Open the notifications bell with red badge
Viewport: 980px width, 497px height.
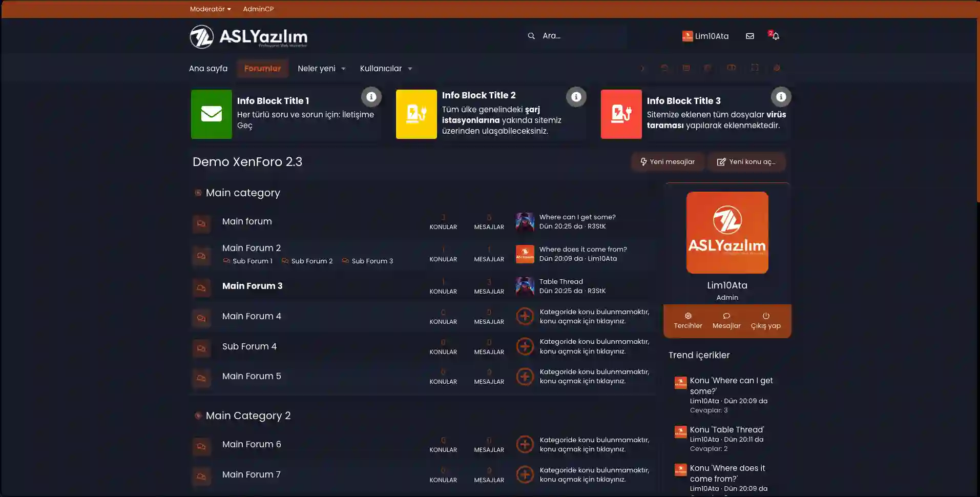pyautogui.click(x=775, y=36)
